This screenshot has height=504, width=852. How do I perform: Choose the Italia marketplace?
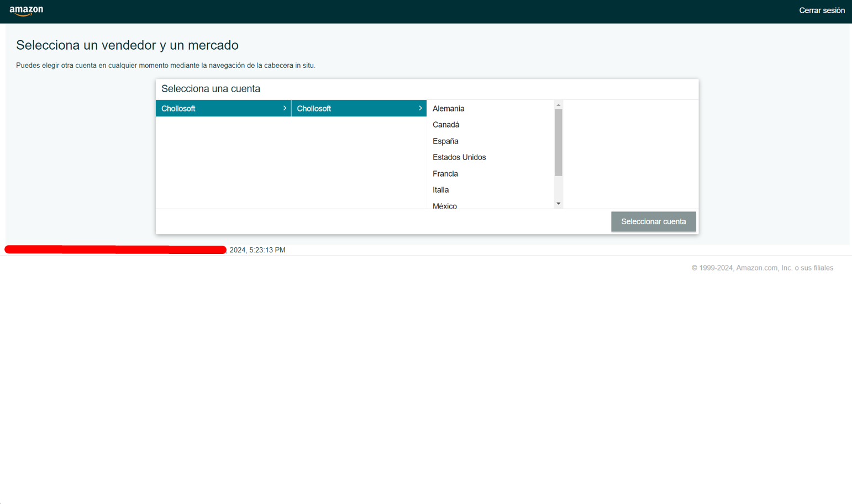click(x=491, y=190)
